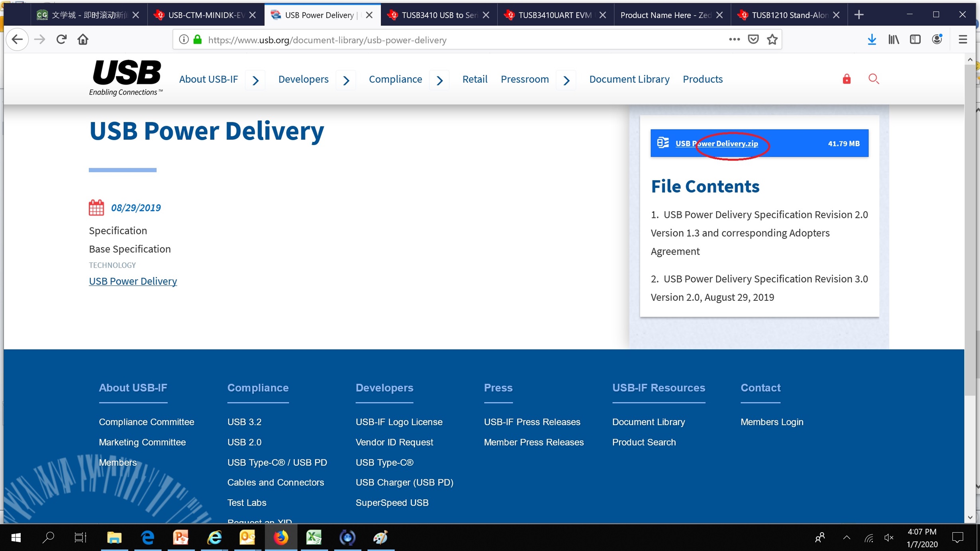Screen dimensions: 980x551
Task: Open the Action Center notifications
Action: (x=958, y=538)
